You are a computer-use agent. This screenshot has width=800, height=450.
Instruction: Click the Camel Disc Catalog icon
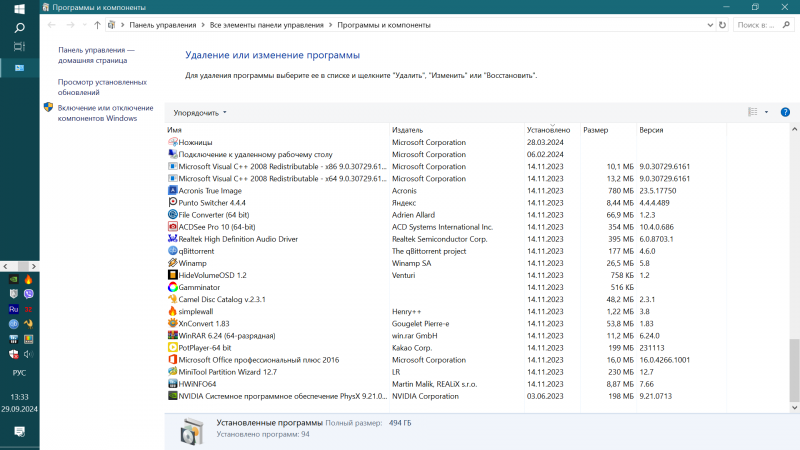(172, 299)
